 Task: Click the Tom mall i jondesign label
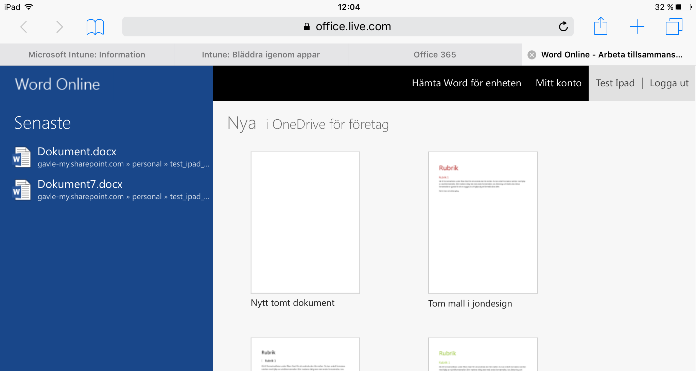tap(470, 304)
